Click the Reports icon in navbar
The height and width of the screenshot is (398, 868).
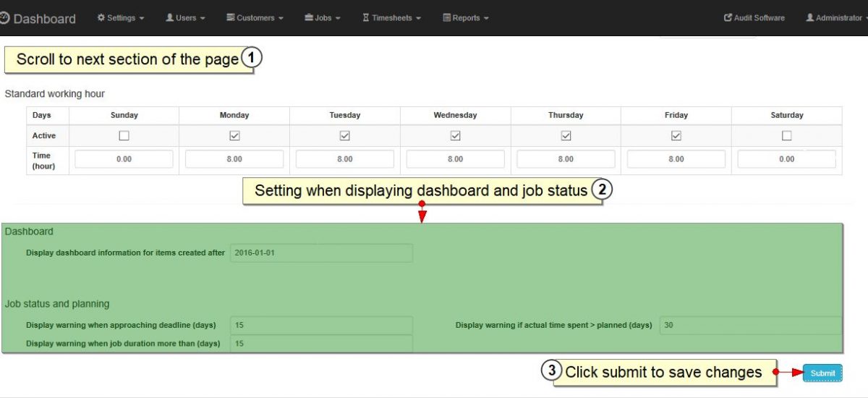point(446,18)
